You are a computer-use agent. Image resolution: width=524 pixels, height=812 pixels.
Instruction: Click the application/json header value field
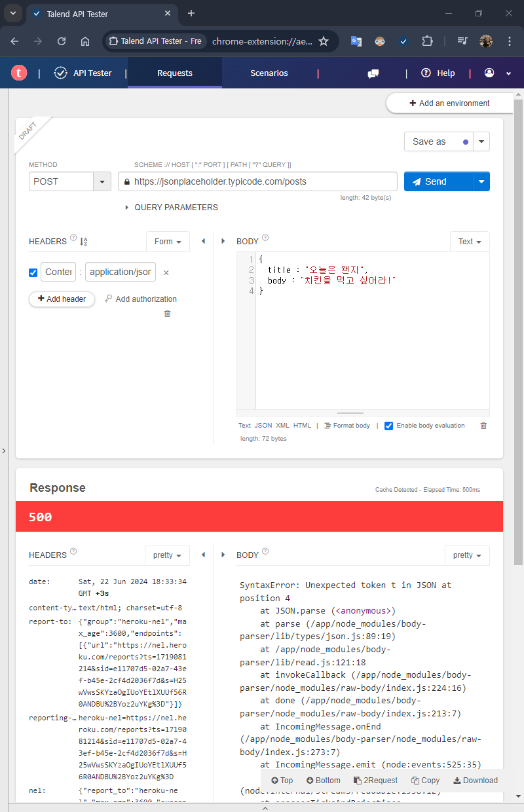pyautogui.click(x=121, y=272)
